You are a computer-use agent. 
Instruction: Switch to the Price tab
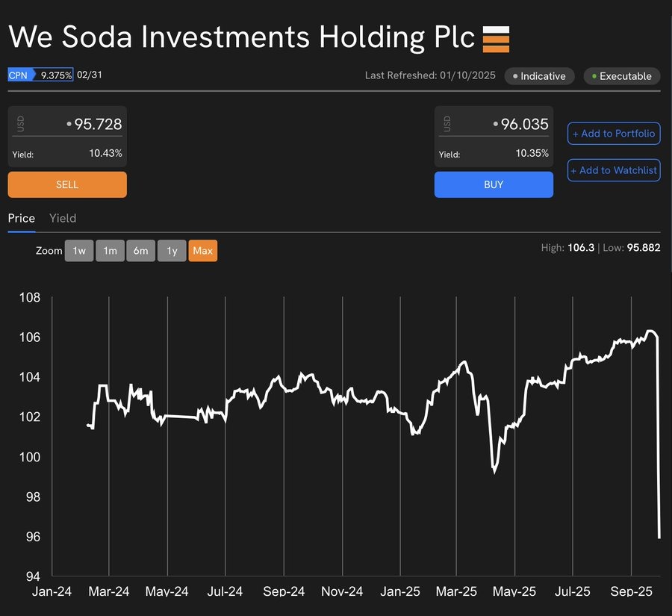click(22, 218)
